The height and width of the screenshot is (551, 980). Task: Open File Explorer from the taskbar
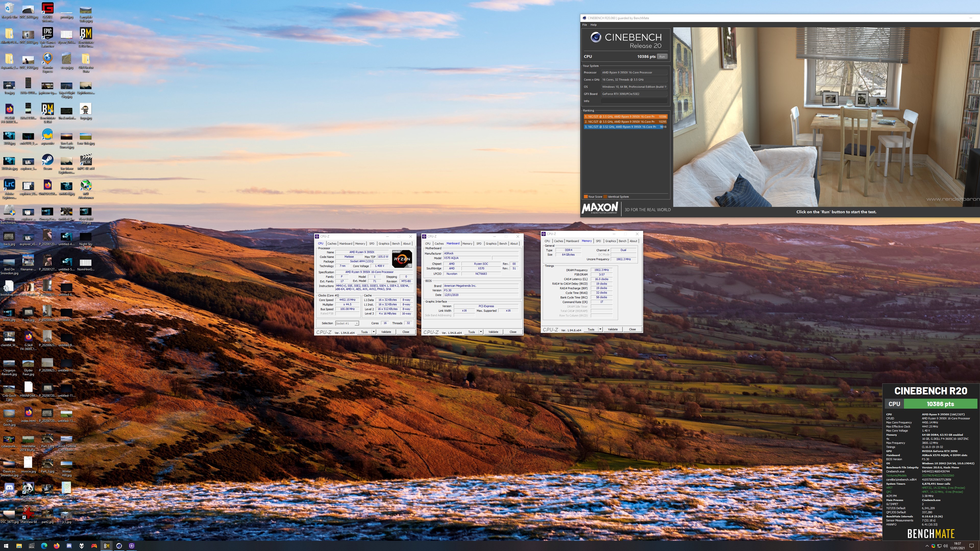(x=19, y=546)
